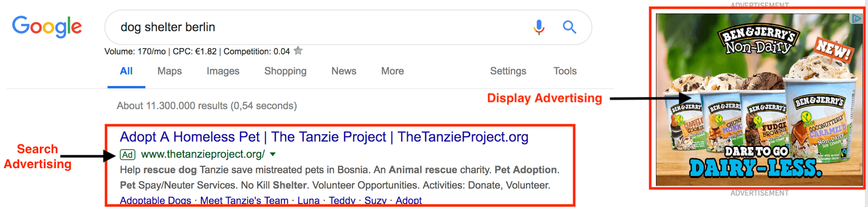Viewport: 868px width, 207px height.
Task: Click the Google logo
Action: tap(47, 26)
